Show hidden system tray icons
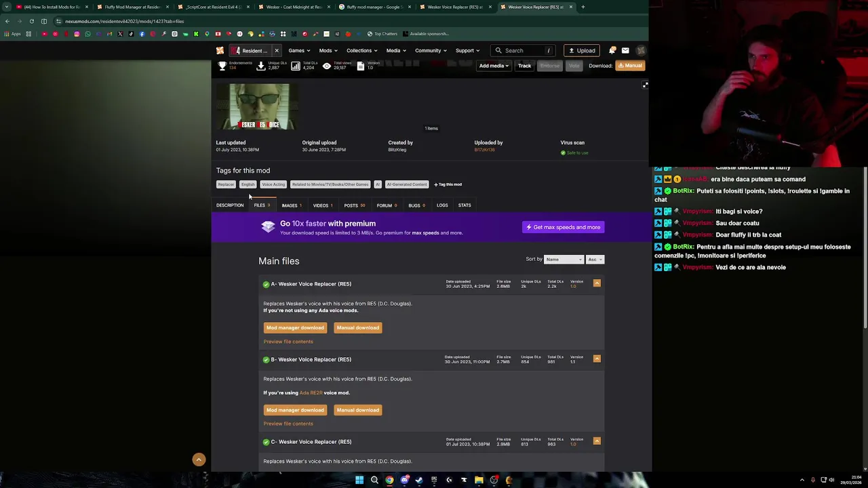The width and height of the screenshot is (868, 488). point(802,480)
